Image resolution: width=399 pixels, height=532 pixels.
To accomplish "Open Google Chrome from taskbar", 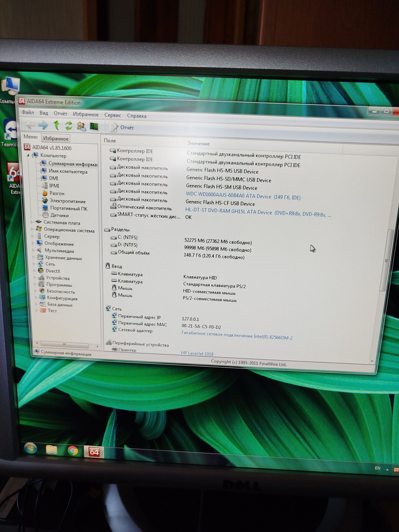I will point(73,450).
